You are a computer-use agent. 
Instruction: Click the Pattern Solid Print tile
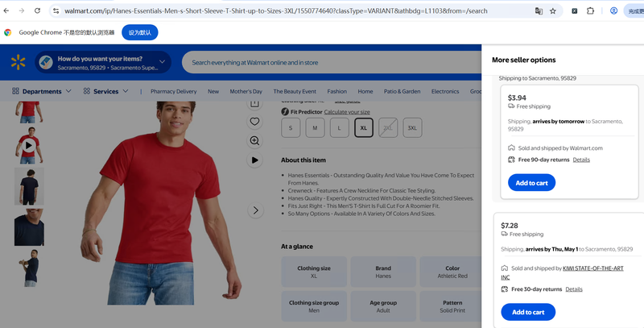[451, 306]
